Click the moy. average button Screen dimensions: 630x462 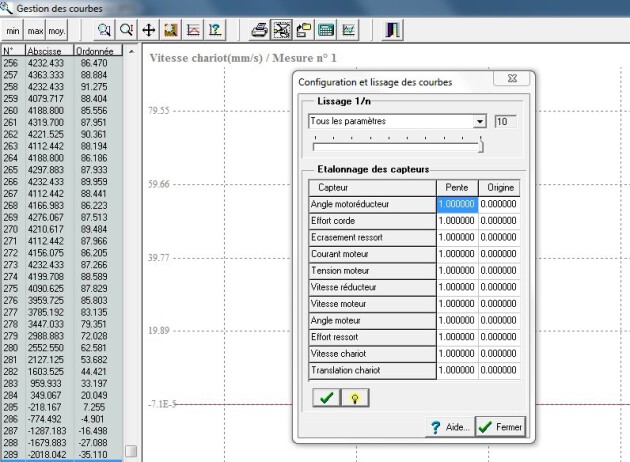tap(56, 31)
